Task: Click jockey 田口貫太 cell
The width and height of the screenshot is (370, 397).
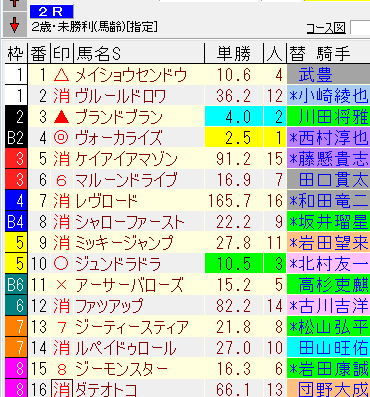Action: pyautogui.click(x=328, y=180)
